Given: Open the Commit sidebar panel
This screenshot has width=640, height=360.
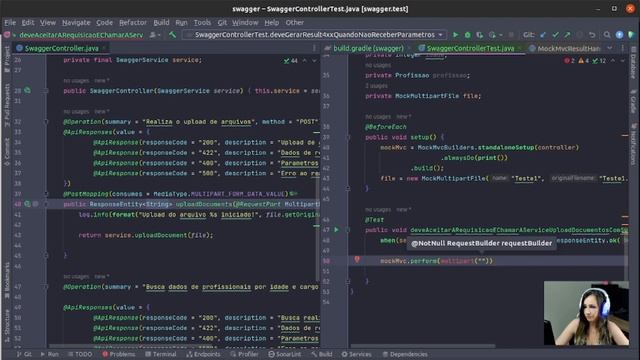Looking at the screenshot, I should (x=7, y=151).
